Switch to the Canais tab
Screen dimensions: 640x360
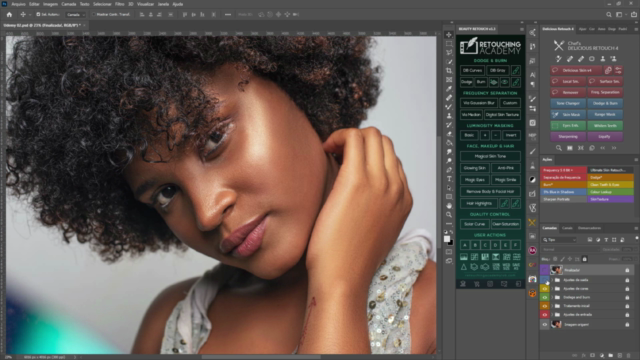coord(567,228)
